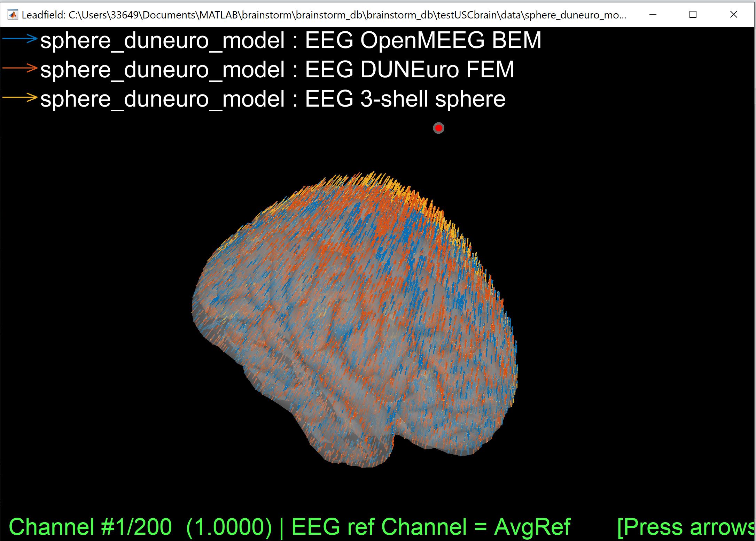Maximize the Leadfield figure window
The width and height of the screenshot is (756, 541).
(x=693, y=15)
